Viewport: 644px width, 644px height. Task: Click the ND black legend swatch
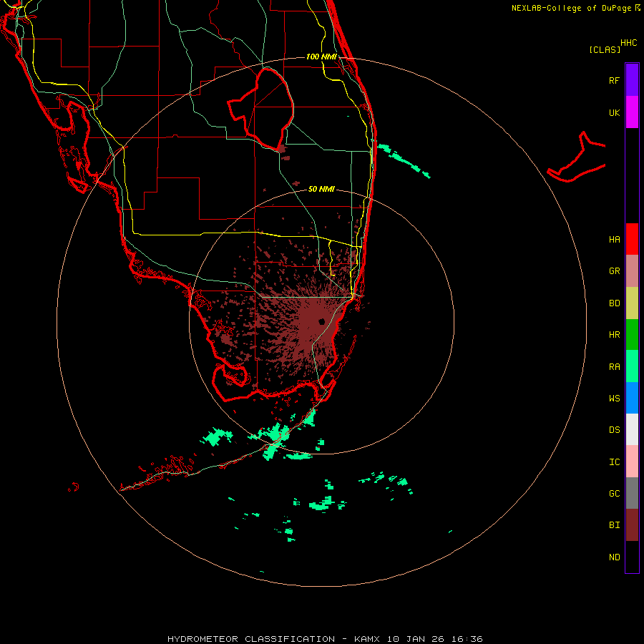click(632, 557)
